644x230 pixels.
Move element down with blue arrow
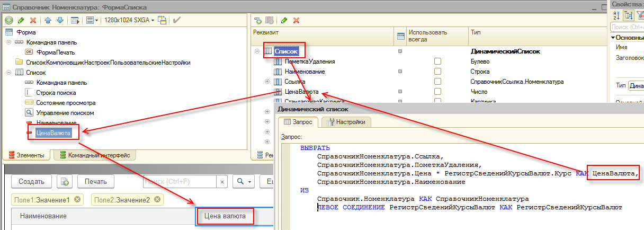coord(60,20)
